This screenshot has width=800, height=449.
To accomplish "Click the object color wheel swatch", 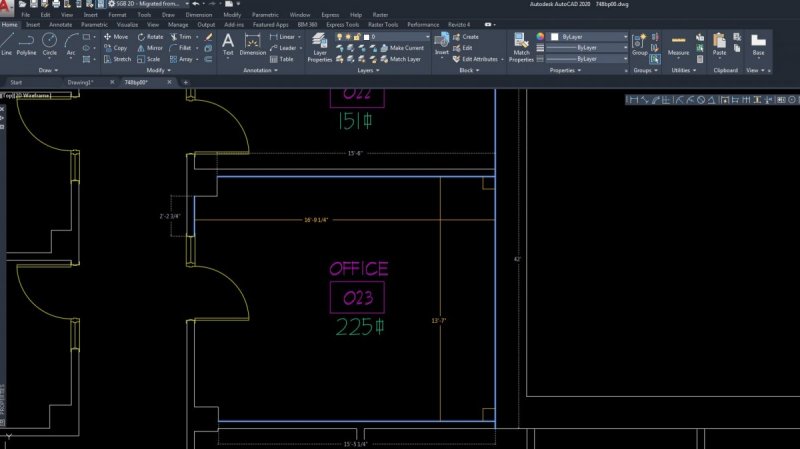I will (x=541, y=36).
